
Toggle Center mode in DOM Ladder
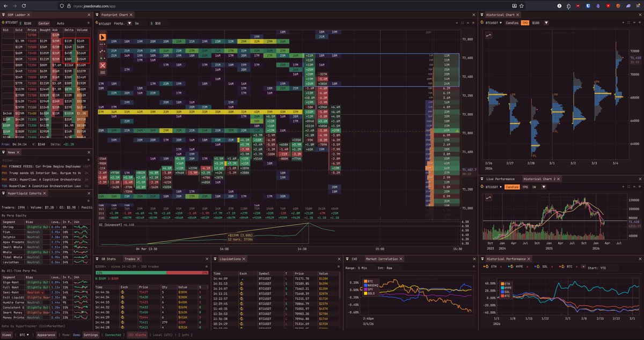[43, 24]
